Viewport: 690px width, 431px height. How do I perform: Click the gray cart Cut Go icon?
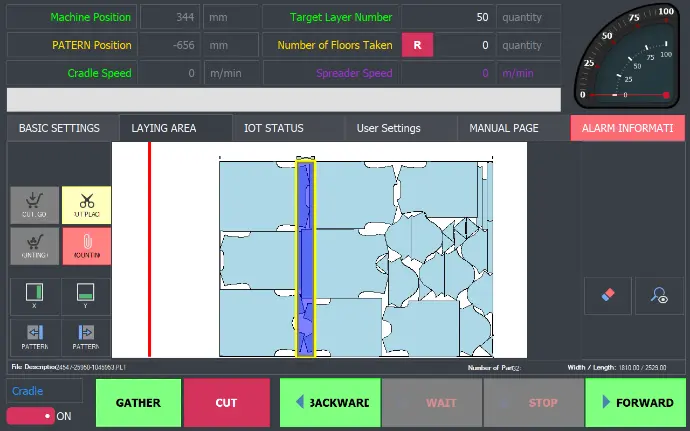click(x=35, y=205)
